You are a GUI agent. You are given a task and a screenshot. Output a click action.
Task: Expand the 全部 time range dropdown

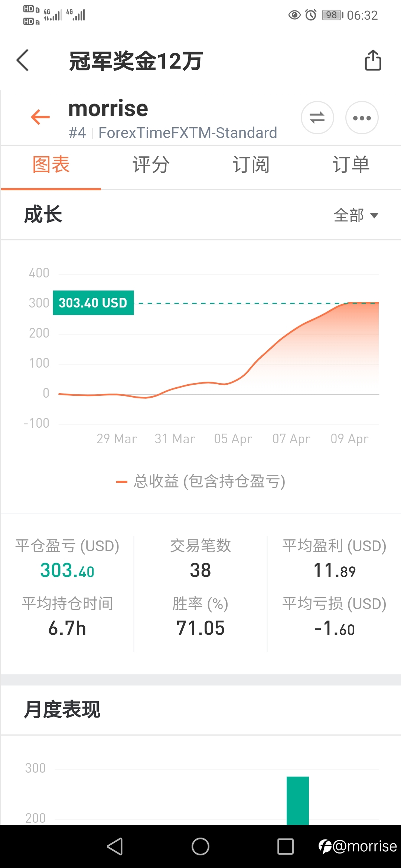pyautogui.click(x=356, y=215)
